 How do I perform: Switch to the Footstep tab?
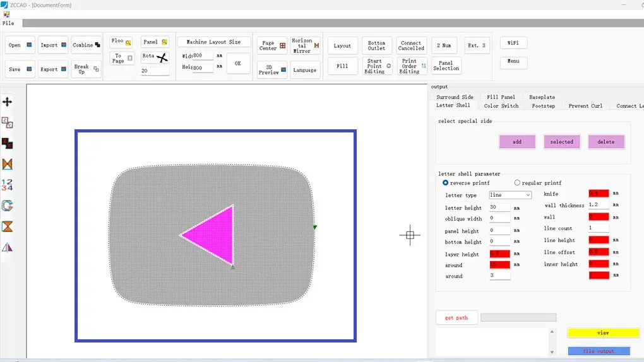pyautogui.click(x=544, y=106)
